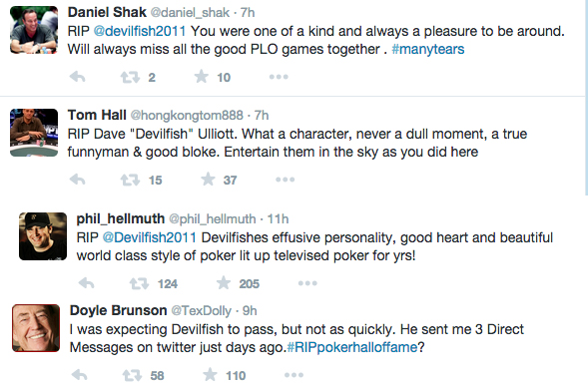Favorite Daniel Shak's tweet with star
Image resolution: width=588 pixels, height=385 pixels.
[202, 77]
